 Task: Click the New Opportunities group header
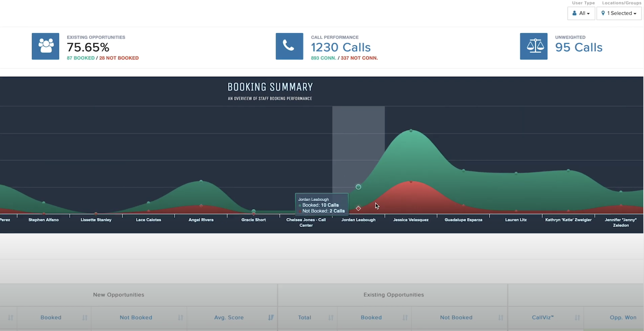tap(119, 295)
